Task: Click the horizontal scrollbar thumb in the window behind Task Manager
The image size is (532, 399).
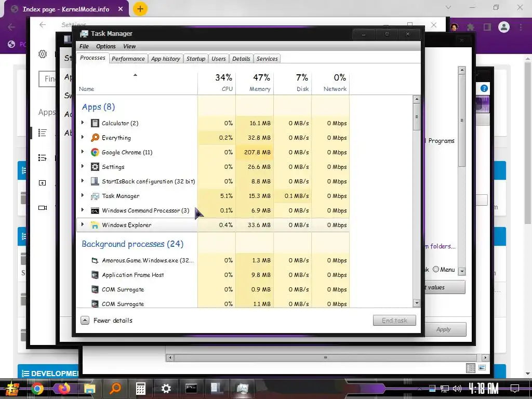Action: coord(325,357)
